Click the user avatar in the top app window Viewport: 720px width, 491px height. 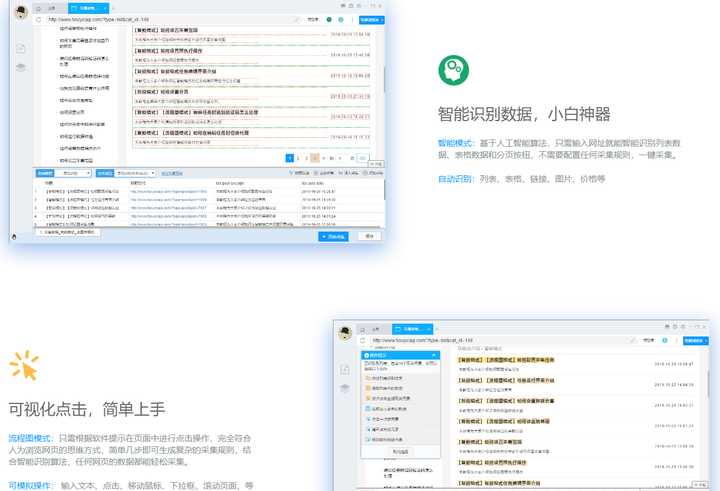pos(21,11)
